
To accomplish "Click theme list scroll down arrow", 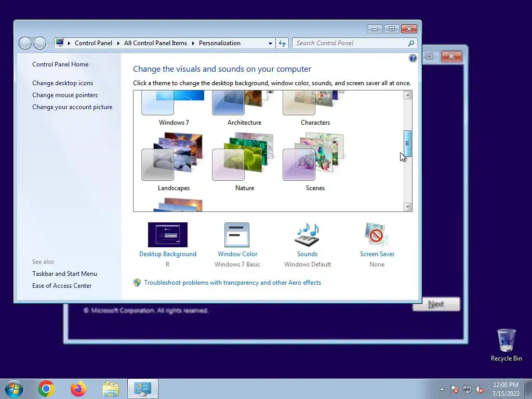I will click(x=407, y=206).
